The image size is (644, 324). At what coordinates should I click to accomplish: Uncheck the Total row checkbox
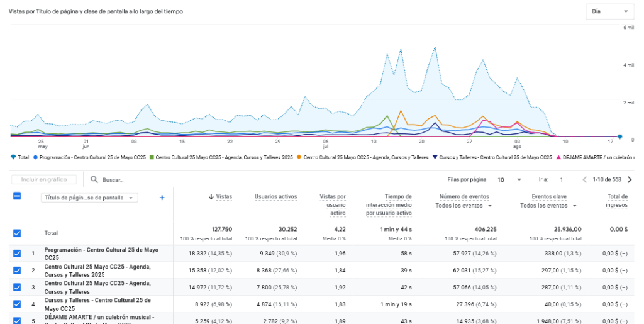17,233
